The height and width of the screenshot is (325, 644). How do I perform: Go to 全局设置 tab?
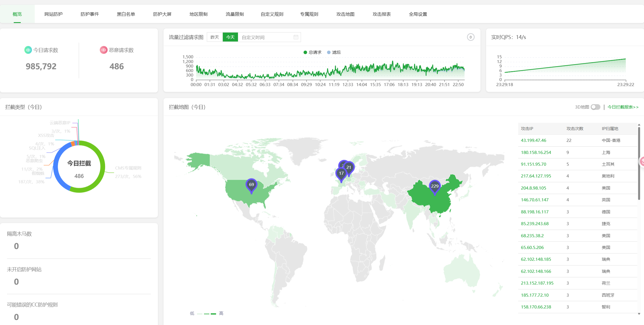[x=418, y=14]
